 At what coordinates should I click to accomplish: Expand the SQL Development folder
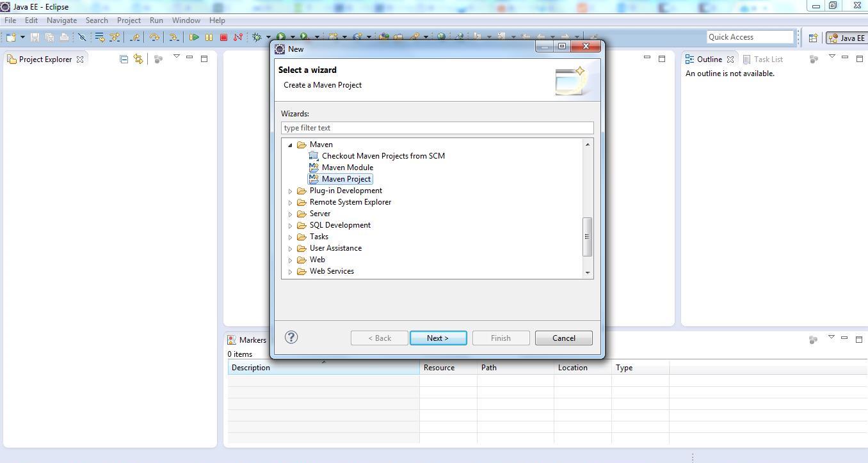coord(290,226)
